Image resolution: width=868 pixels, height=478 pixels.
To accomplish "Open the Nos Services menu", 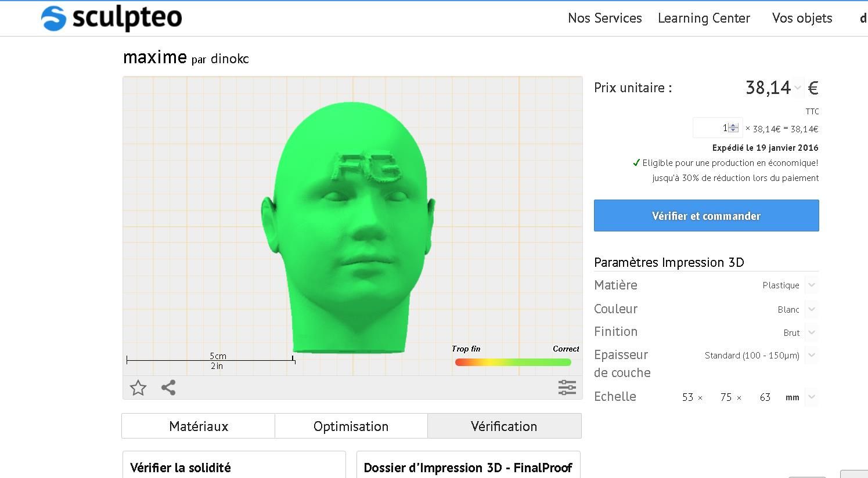I will click(605, 18).
